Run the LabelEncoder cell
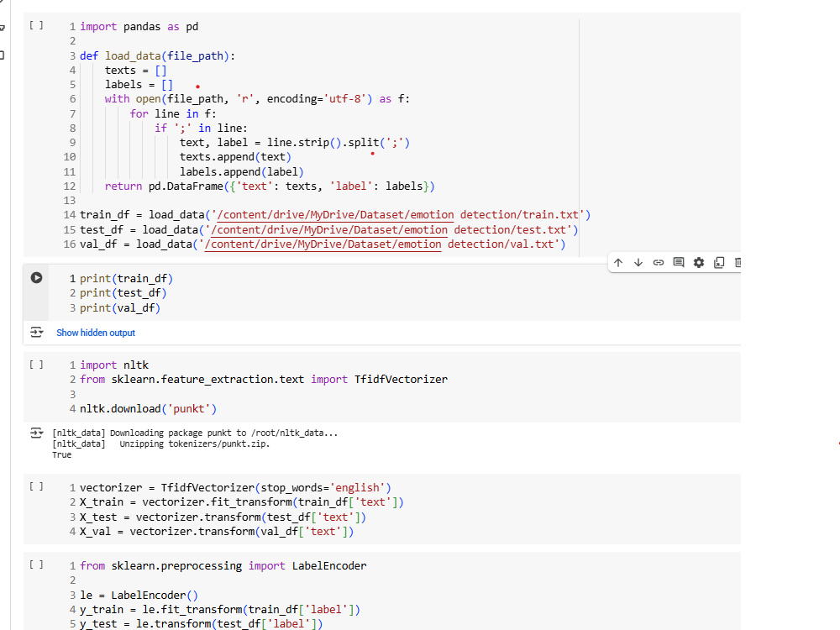 tap(36, 564)
